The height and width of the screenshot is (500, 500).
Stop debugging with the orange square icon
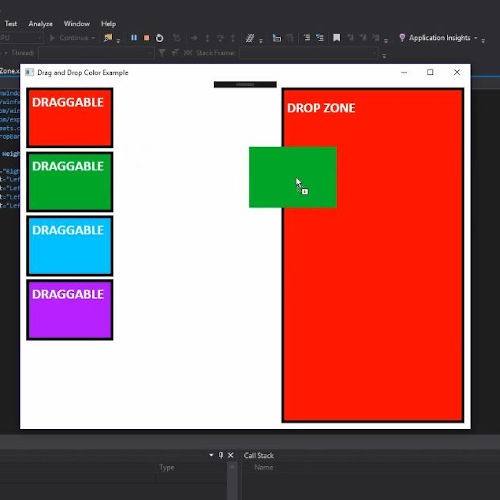click(146, 38)
